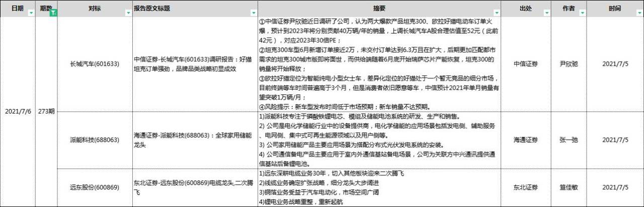
Task: Open the 报告原文标题 column filter dropdown
Action: click(254, 13)
